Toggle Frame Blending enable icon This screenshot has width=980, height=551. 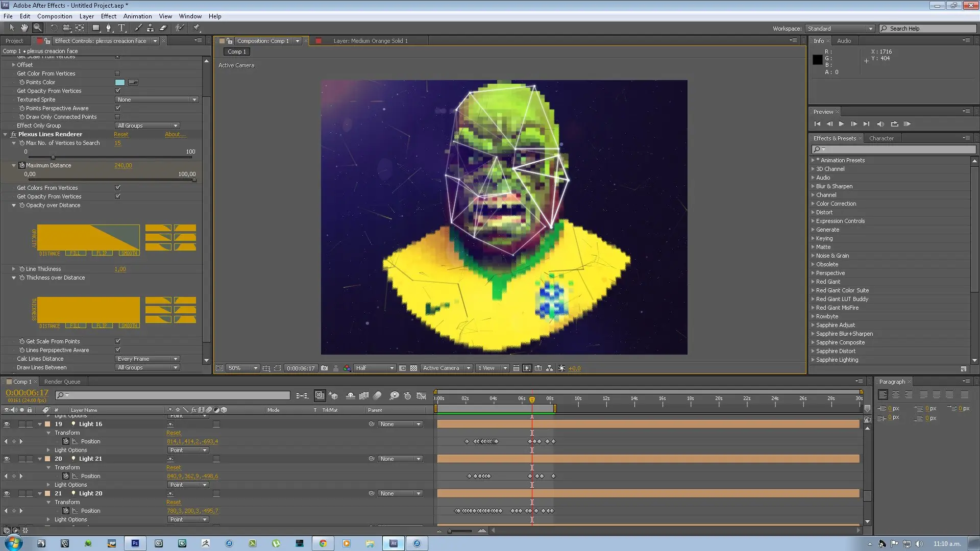(364, 395)
